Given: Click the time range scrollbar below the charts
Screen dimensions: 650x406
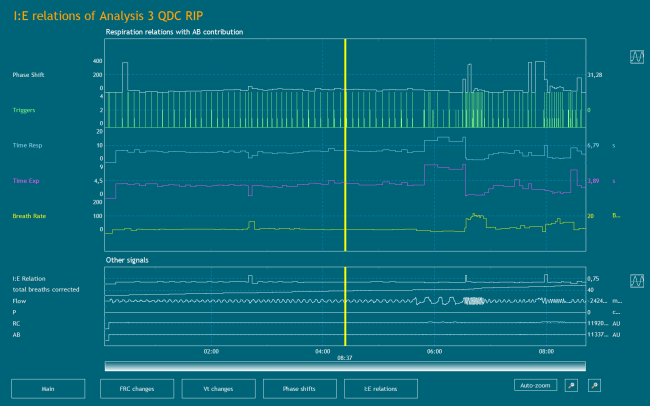Looking at the screenshot, I should coord(344,365).
